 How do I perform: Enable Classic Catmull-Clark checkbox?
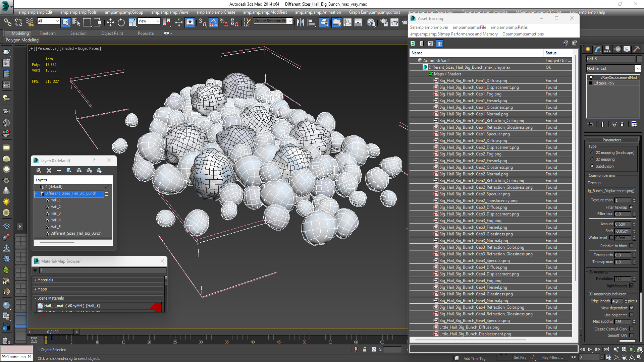(x=631, y=329)
